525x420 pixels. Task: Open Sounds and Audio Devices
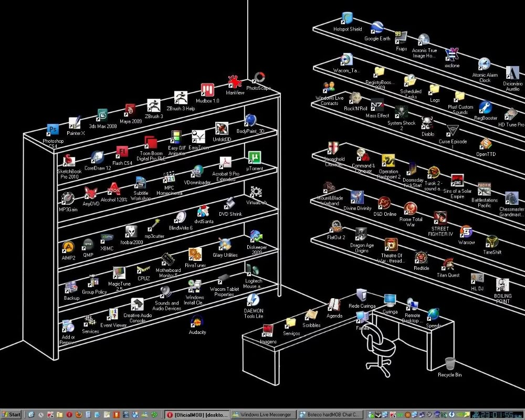166,292
